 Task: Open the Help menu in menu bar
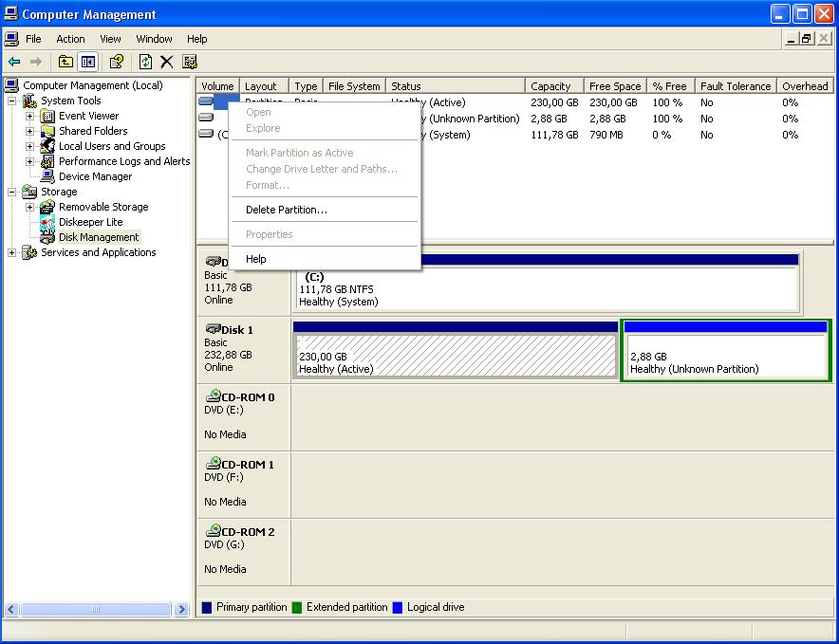[x=196, y=39]
